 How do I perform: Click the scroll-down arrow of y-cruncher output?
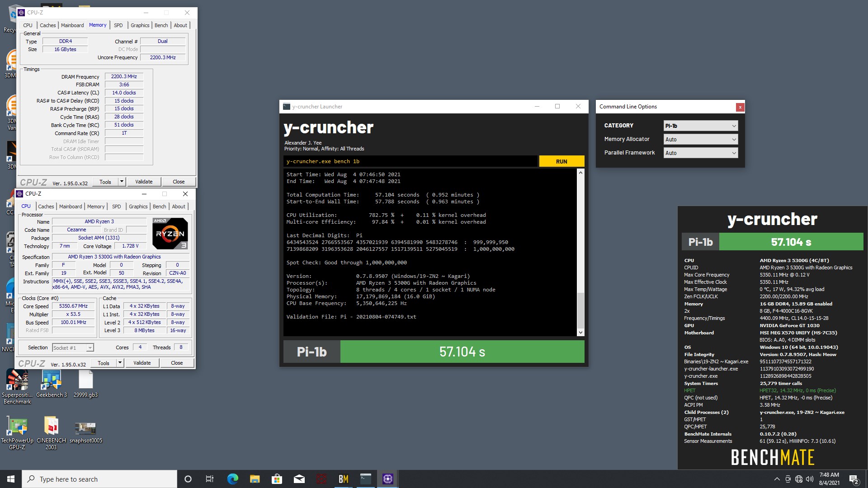(580, 333)
